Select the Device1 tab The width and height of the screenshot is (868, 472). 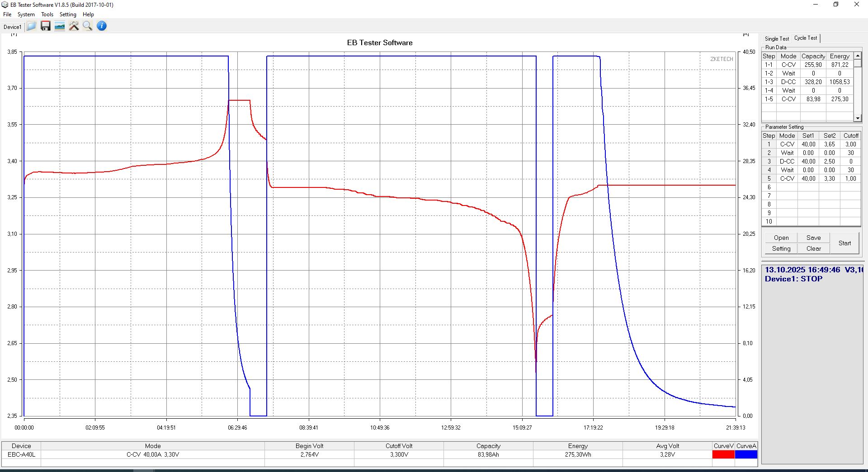(x=12, y=27)
